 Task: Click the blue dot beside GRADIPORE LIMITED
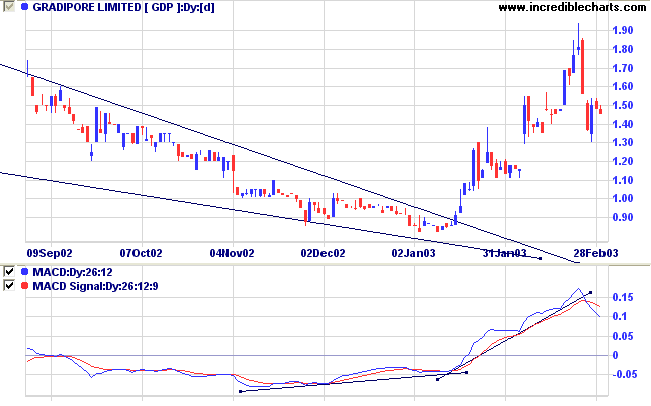point(24,7)
